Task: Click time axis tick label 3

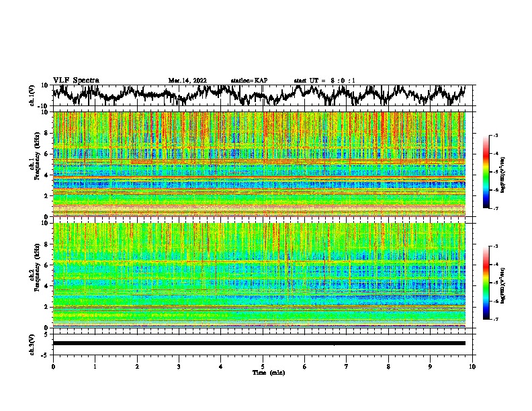Action: coord(179,367)
